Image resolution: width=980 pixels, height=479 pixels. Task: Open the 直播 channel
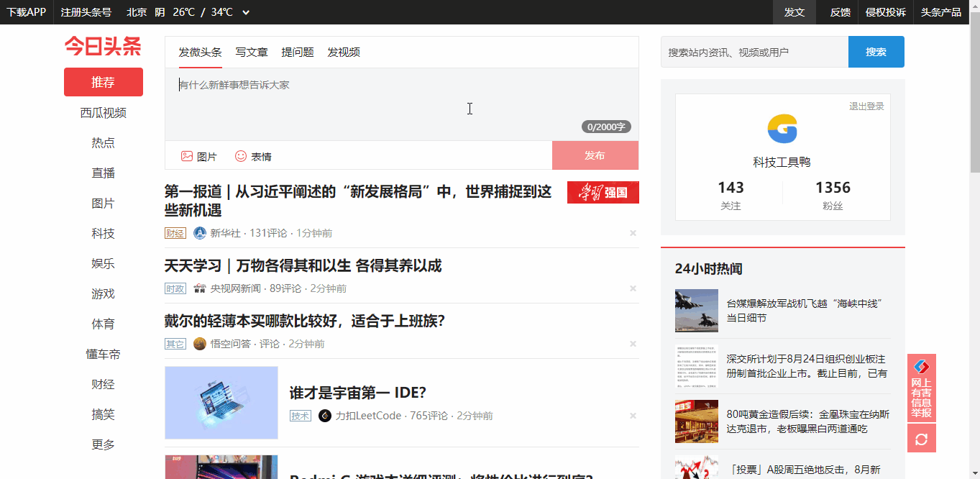point(104,173)
